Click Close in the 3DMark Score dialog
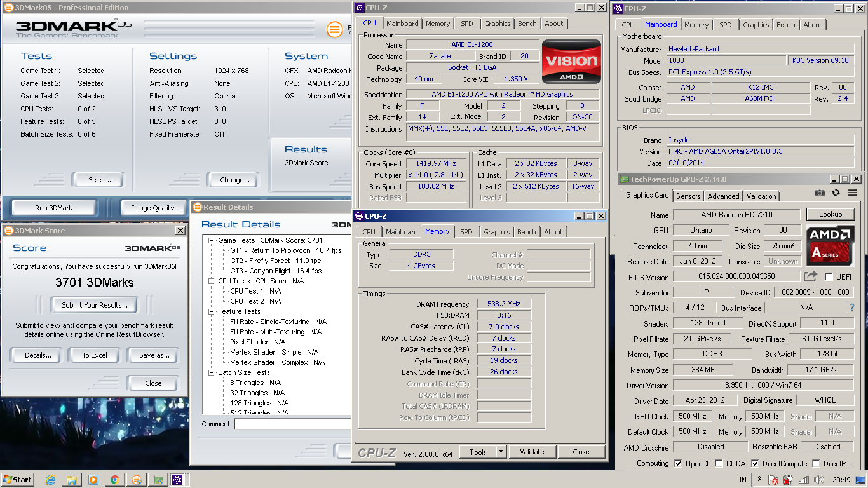Viewport: 868px width, 488px height. click(x=153, y=383)
